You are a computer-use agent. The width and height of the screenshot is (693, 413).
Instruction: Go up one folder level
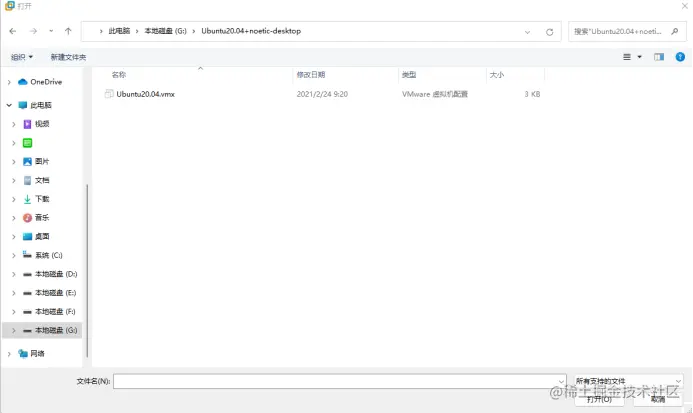[x=68, y=31]
